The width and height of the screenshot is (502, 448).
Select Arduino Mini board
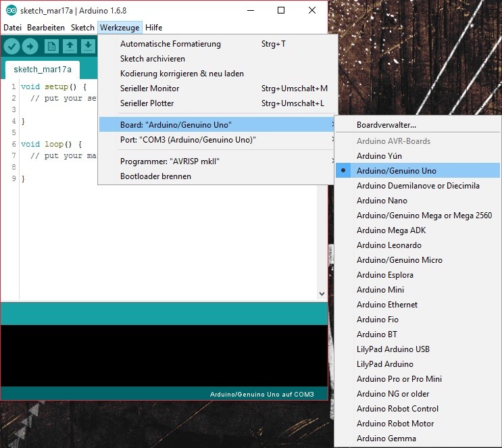(418, 289)
